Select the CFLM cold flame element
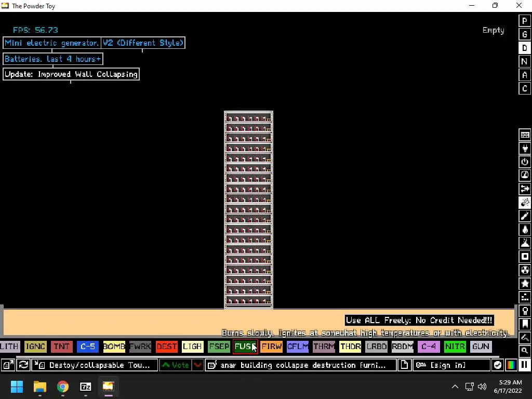 coord(298,347)
